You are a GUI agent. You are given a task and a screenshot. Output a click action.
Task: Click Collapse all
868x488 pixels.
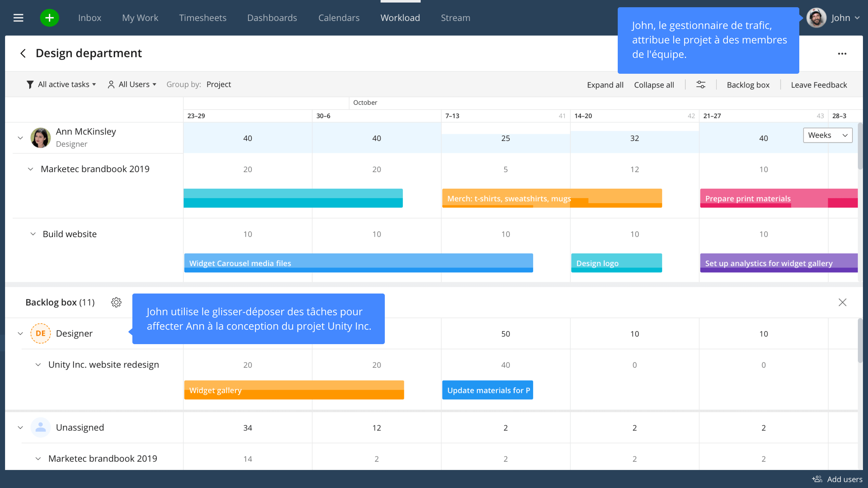click(654, 85)
